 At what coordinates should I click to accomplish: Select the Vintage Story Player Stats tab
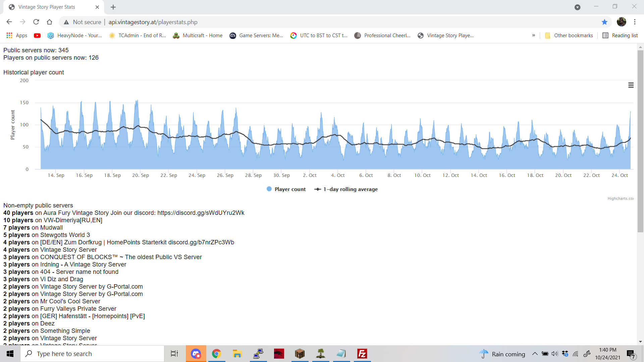pyautogui.click(x=47, y=7)
